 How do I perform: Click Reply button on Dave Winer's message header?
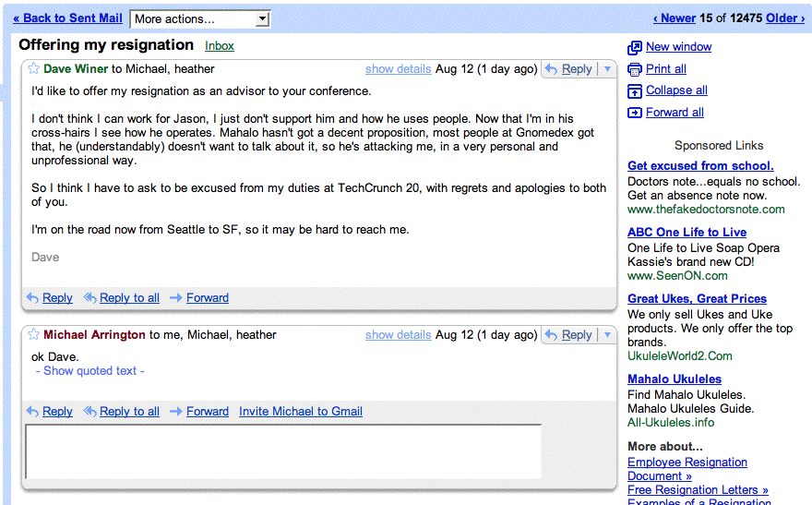point(568,69)
